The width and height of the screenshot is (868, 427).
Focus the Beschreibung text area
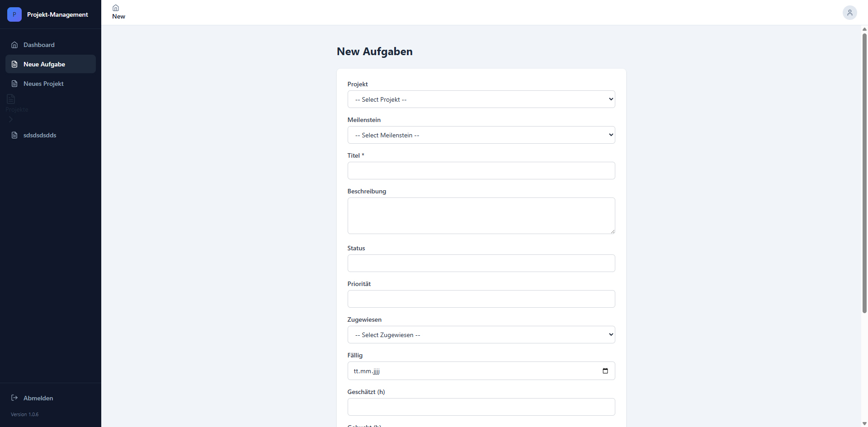coord(481,216)
